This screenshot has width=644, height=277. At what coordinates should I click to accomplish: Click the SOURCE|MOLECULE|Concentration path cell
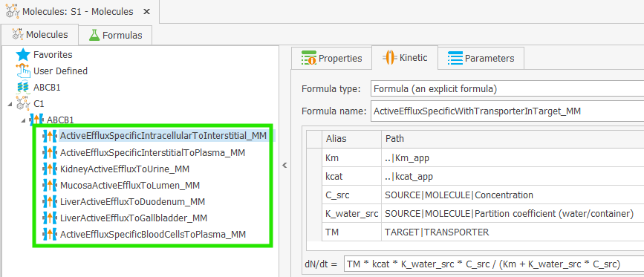[x=513, y=195]
